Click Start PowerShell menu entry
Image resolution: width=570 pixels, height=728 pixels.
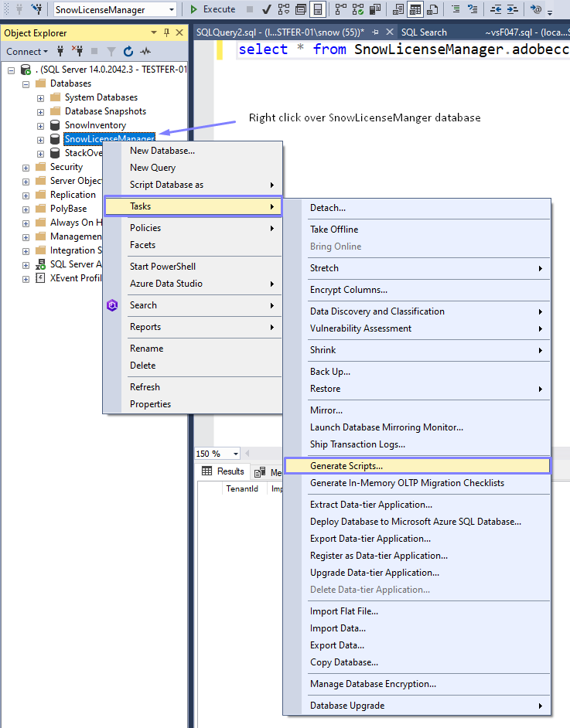193,267
